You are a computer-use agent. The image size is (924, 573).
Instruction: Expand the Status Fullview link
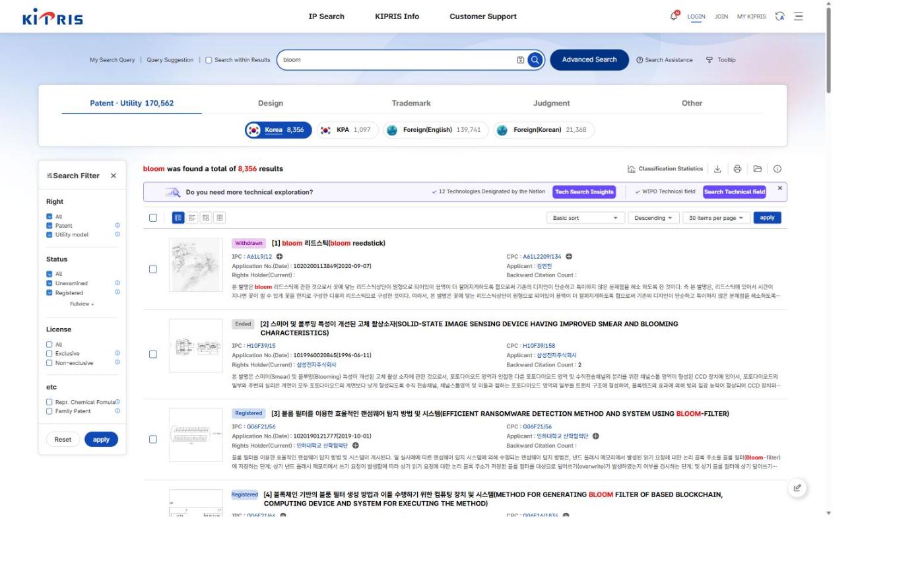click(x=82, y=304)
